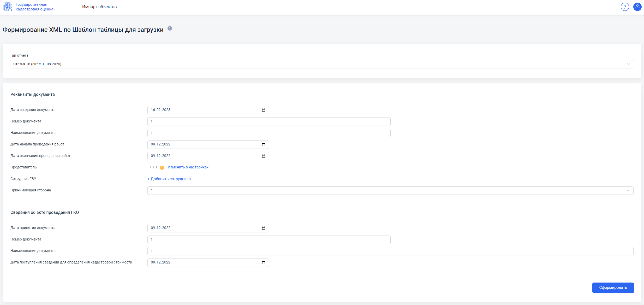Open calendar picker for work start date

(264, 145)
